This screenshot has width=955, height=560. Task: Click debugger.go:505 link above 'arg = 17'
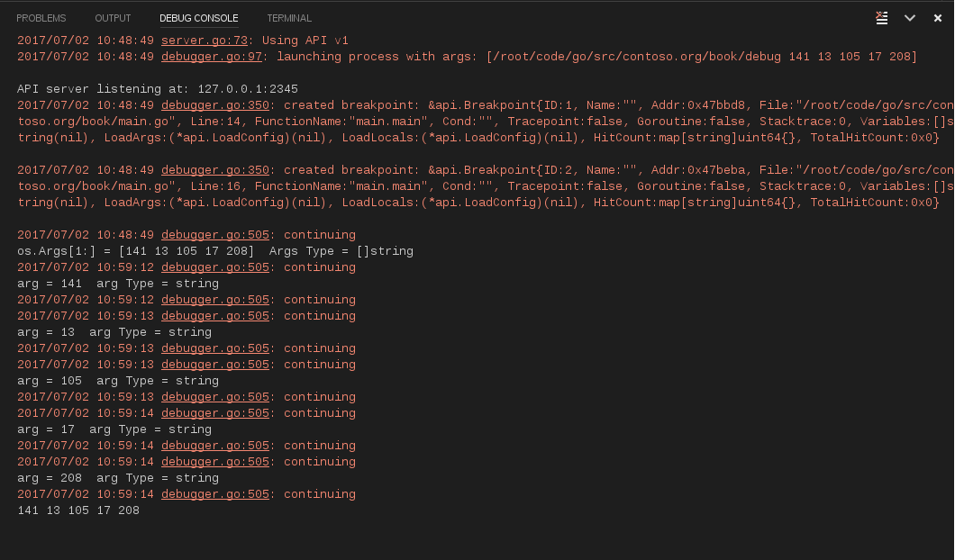click(214, 412)
